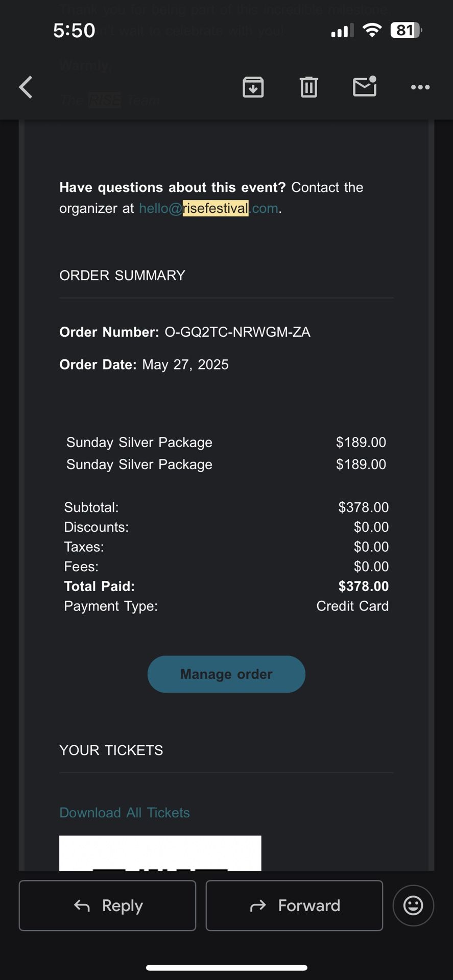Tap the home indicator bar
This screenshot has height=980, width=453.
(226, 967)
